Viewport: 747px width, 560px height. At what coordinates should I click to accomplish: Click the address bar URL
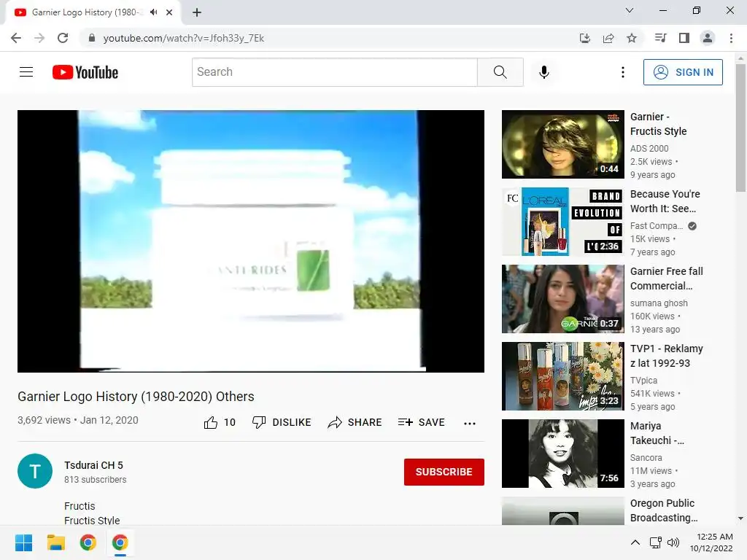pos(183,38)
